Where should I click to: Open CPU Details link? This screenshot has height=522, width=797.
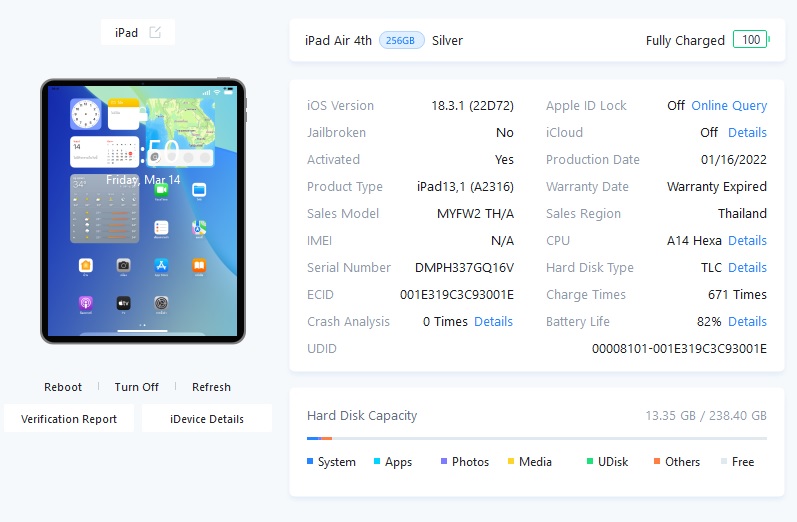point(747,240)
